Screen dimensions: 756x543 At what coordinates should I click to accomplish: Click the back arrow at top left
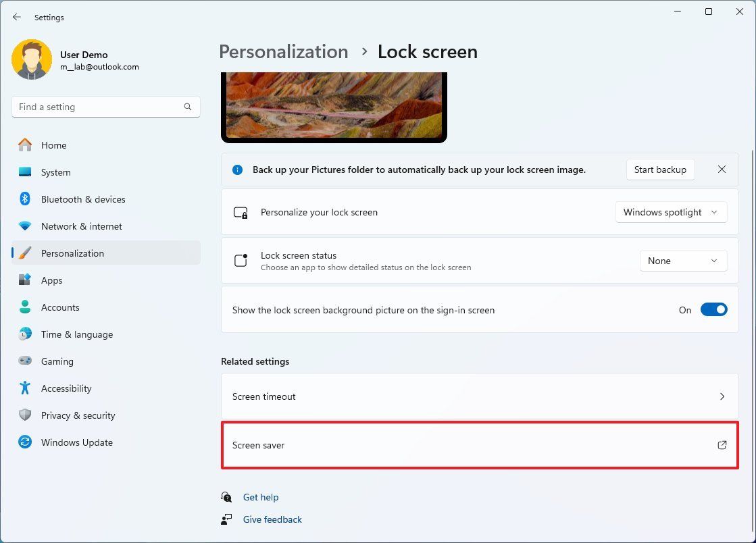point(16,17)
